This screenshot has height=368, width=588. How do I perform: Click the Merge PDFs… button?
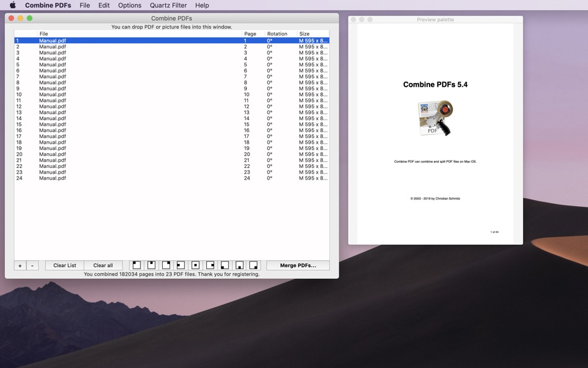pyautogui.click(x=298, y=266)
